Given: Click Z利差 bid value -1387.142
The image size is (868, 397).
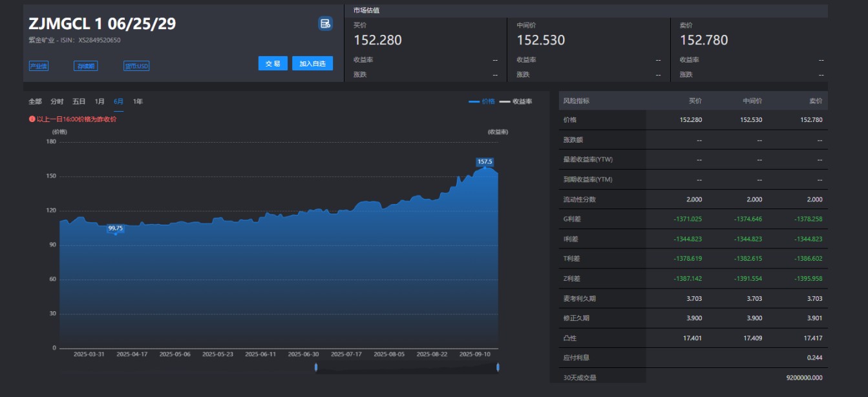Looking at the screenshot, I should (688, 278).
